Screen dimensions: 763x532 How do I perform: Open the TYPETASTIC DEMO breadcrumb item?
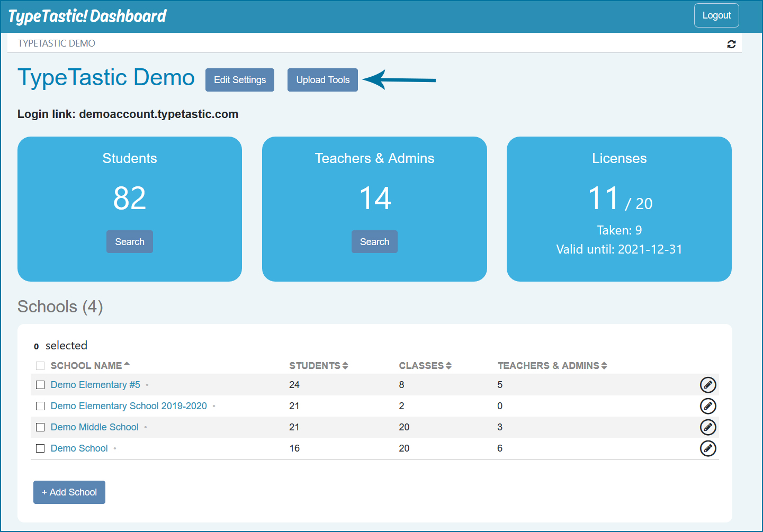tap(57, 43)
